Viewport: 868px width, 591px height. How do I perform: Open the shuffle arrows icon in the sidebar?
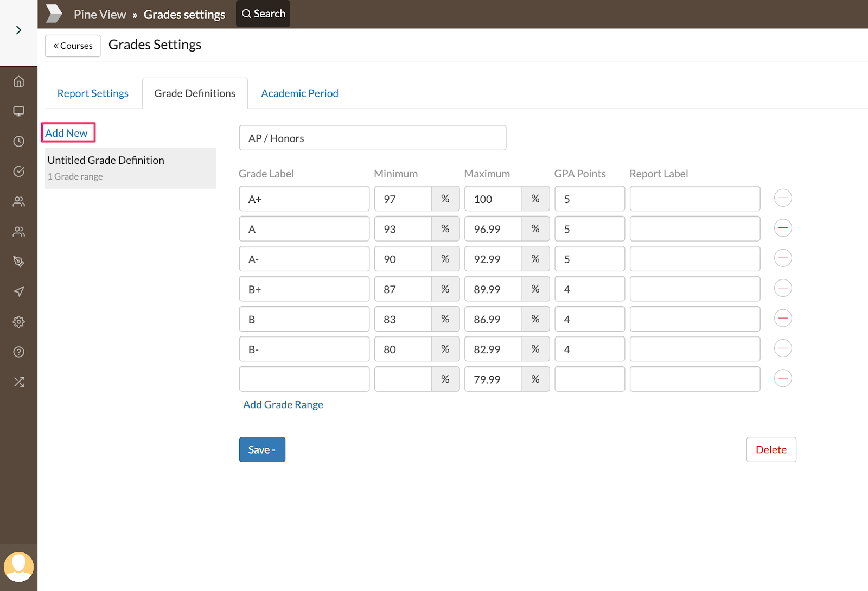click(x=18, y=382)
